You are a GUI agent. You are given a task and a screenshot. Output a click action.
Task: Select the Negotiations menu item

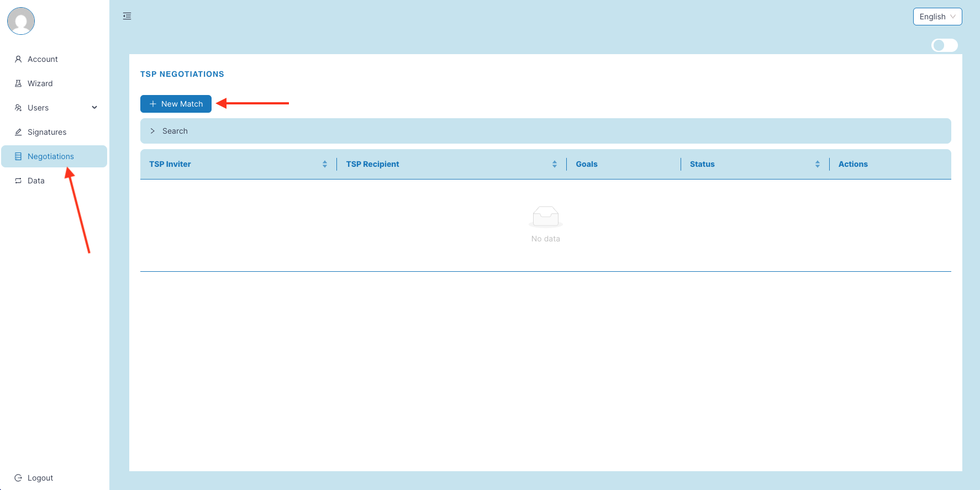point(54,156)
